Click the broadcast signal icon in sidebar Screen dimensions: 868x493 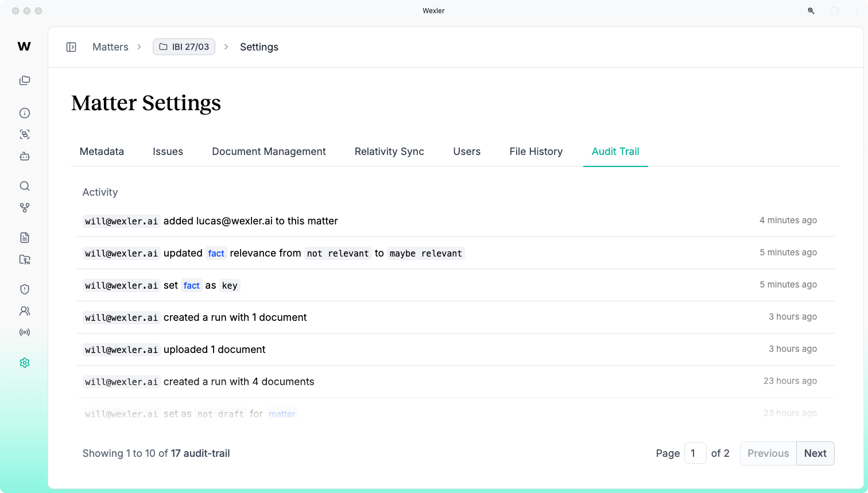pyautogui.click(x=25, y=332)
